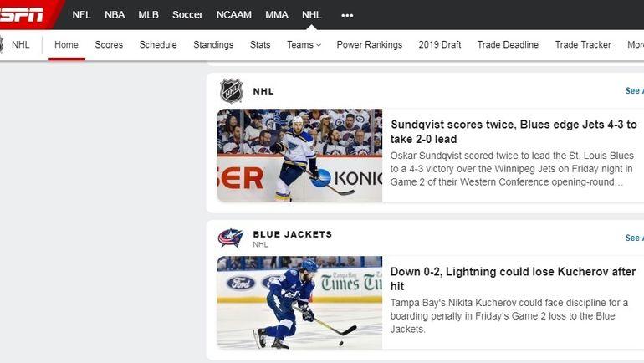View the Power Rankings tab
644x363 pixels.
[x=369, y=45]
